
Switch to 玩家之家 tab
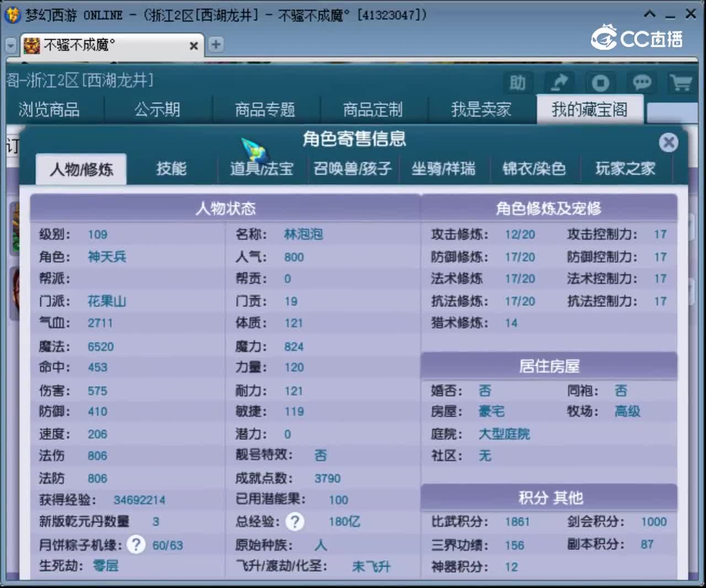tap(625, 168)
